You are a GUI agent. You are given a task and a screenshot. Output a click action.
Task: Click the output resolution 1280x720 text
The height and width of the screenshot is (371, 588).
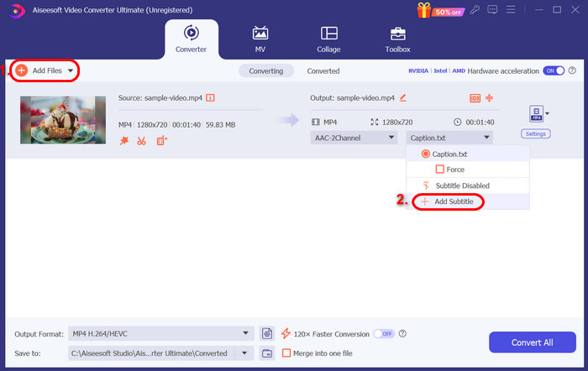click(x=397, y=123)
